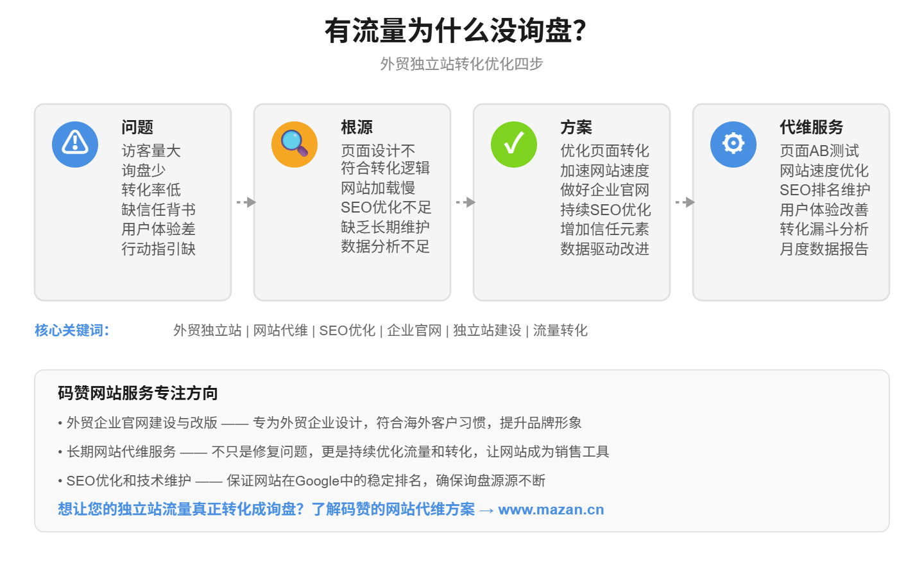Click the heading 码赞网站服务专注方向
Viewport: 924px width, 578px height.
pyautogui.click(x=138, y=392)
